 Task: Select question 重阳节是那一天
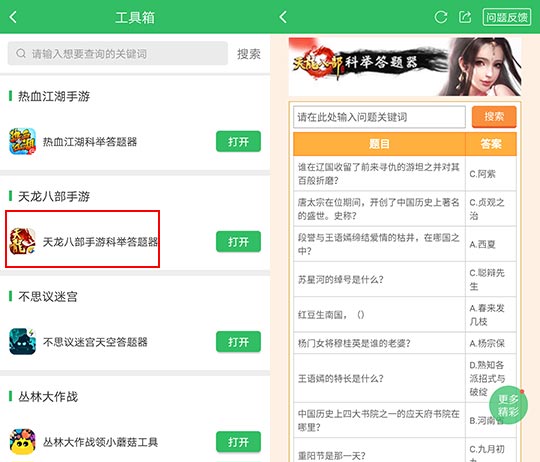pyautogui.click(x=332, y=456)
